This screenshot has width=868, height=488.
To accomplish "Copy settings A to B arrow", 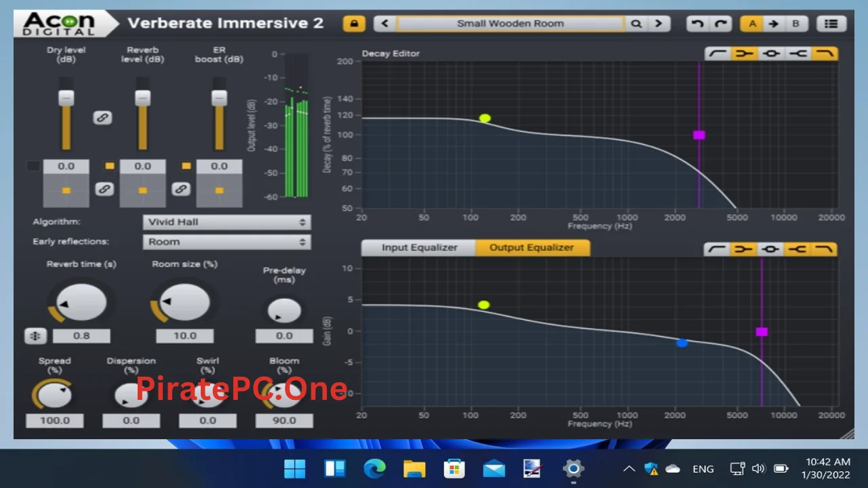I will point(773,24).
